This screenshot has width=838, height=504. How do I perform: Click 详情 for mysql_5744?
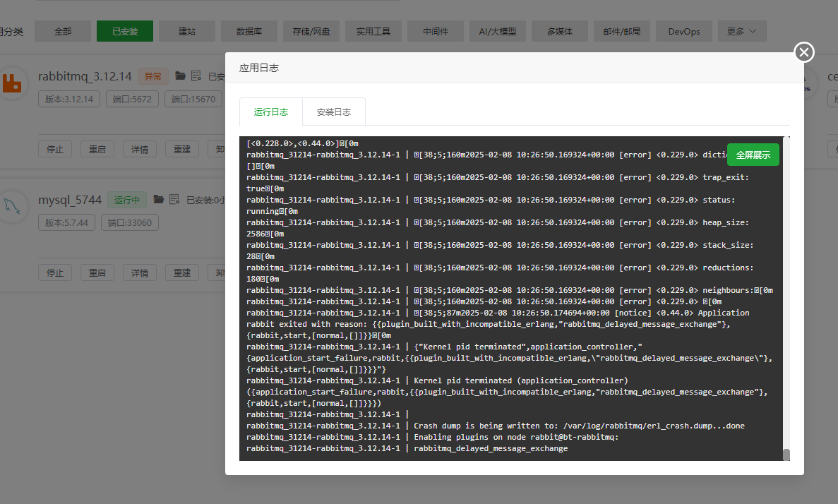point(140,272)
